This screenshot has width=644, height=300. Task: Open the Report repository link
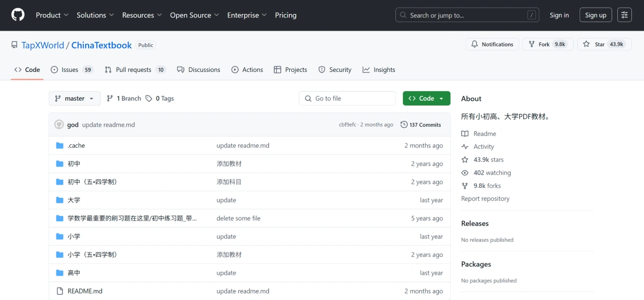tap(485, 199)
